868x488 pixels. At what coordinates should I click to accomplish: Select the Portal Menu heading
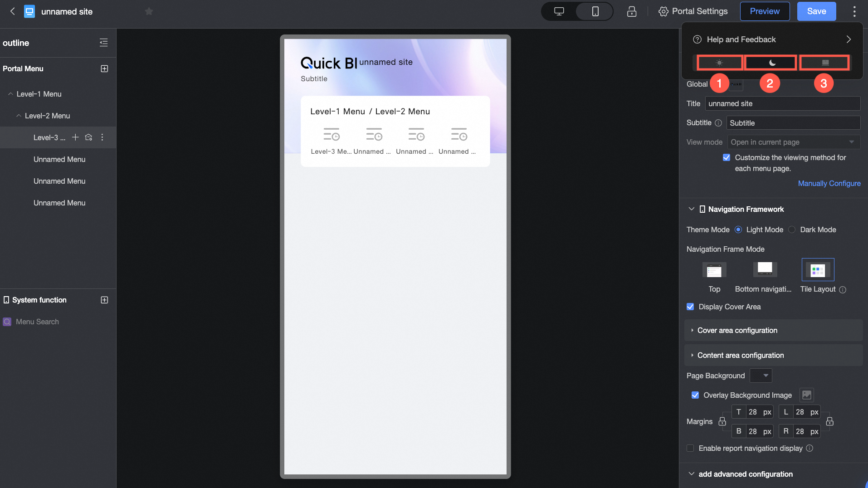pyautogui.click(x=23, y=68)
